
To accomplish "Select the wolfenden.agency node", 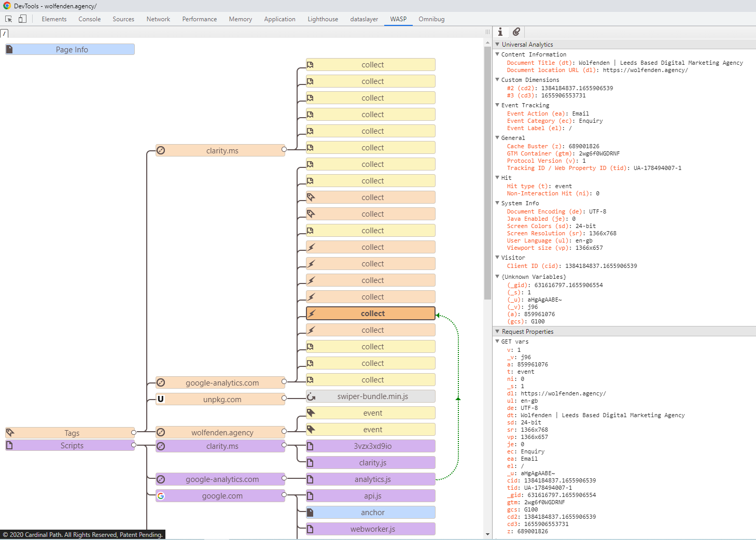I will (x=220, y=433).
